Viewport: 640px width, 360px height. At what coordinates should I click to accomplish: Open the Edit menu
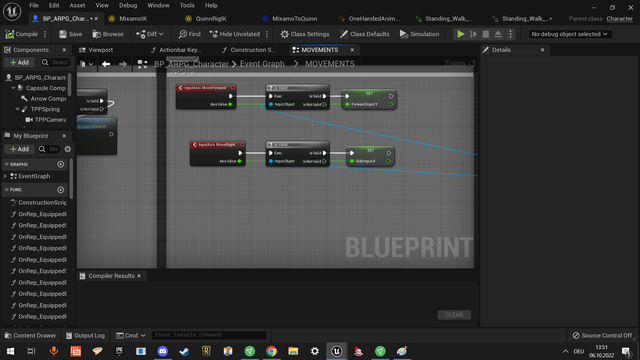pos(54,5)
